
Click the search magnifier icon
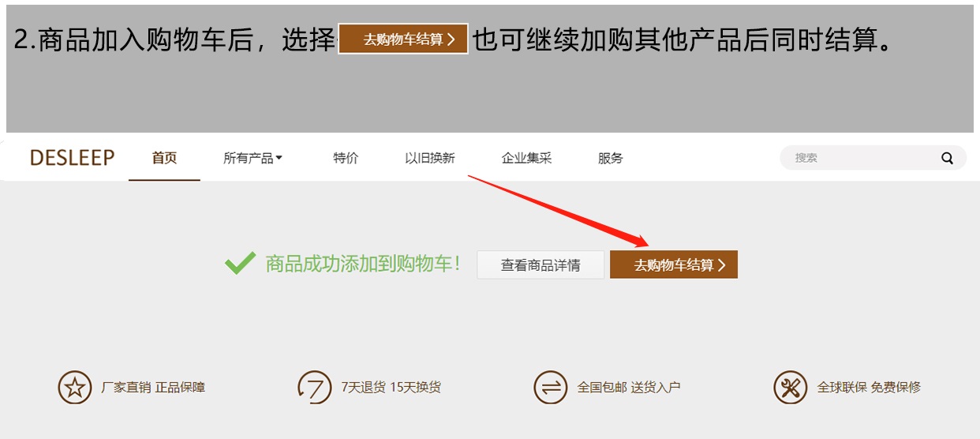(x=947, y=158)
